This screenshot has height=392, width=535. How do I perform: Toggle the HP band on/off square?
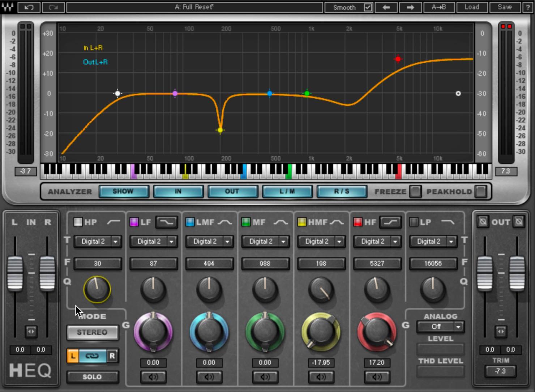(78, 222)
